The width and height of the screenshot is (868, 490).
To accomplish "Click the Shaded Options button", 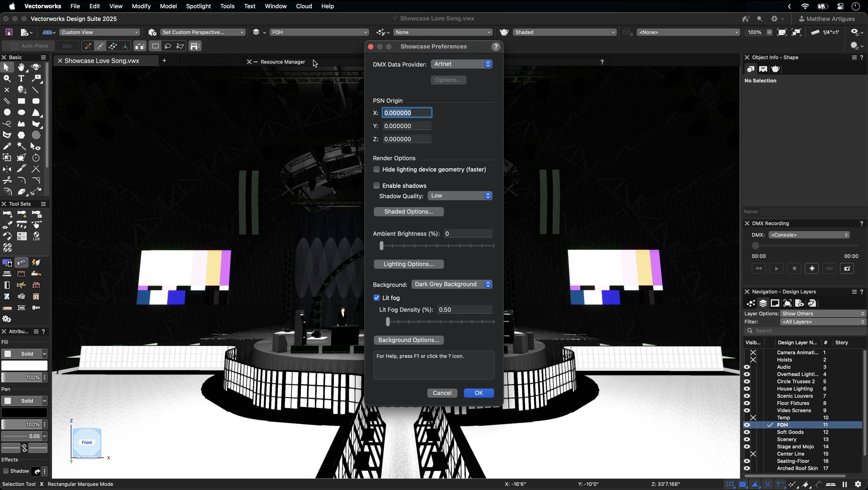I will [408, 211].
